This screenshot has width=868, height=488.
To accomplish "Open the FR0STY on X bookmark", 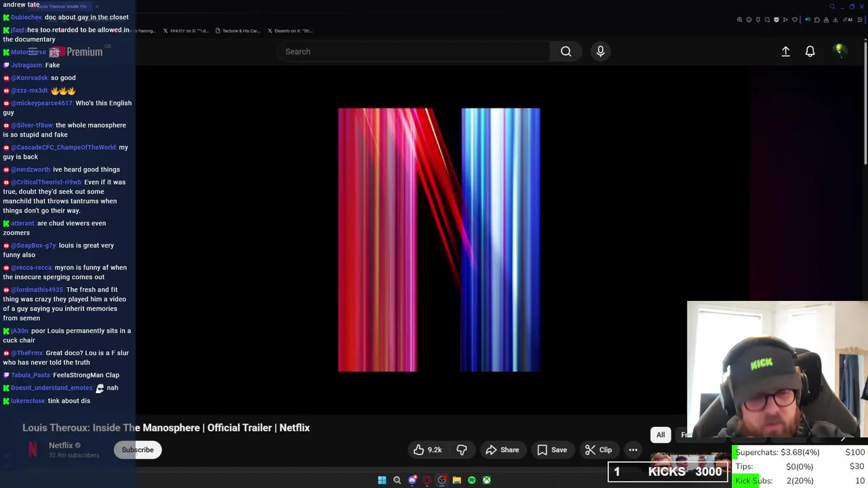I will (x=186, y=30).
